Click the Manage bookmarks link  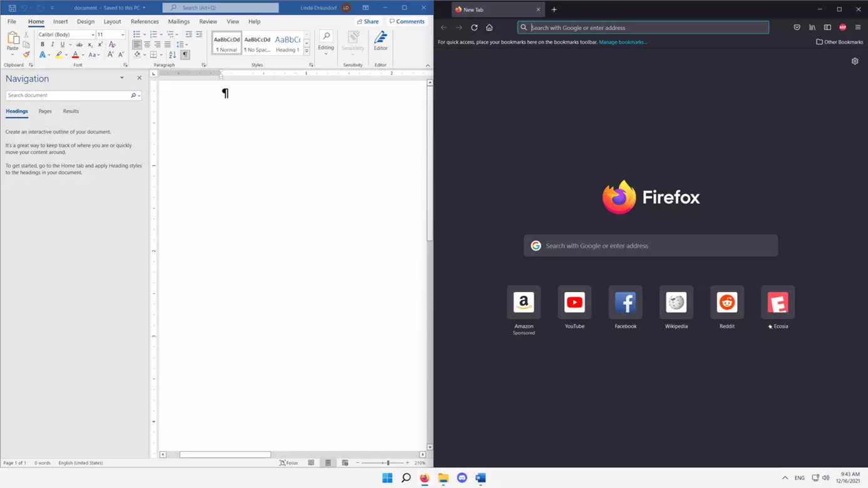coord(623,42)
